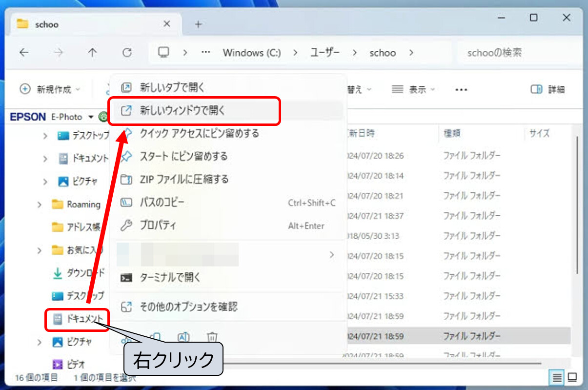Click ユーザー breadcrumb
Screen dimensions: 588x390
pos(325,53)
